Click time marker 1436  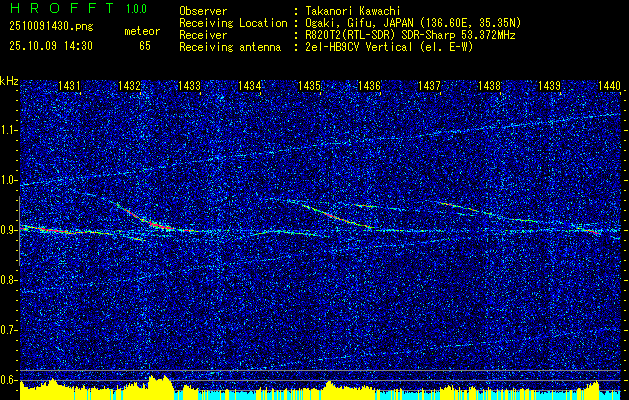[369, 85]
